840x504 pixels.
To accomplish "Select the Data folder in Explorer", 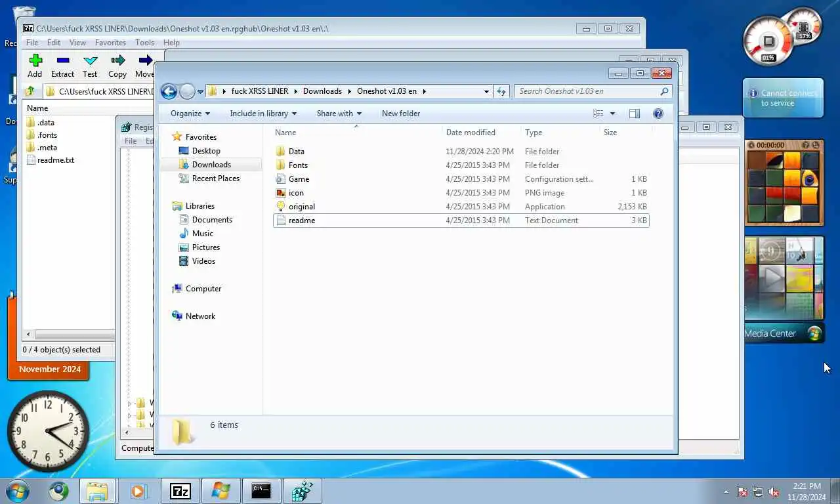I will coord(461,152).
